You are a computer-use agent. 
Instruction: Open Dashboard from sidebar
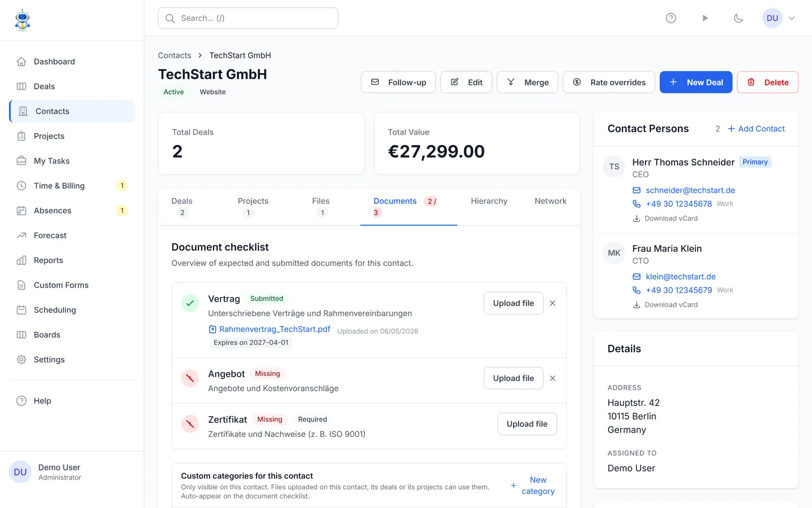click(72, 61)
